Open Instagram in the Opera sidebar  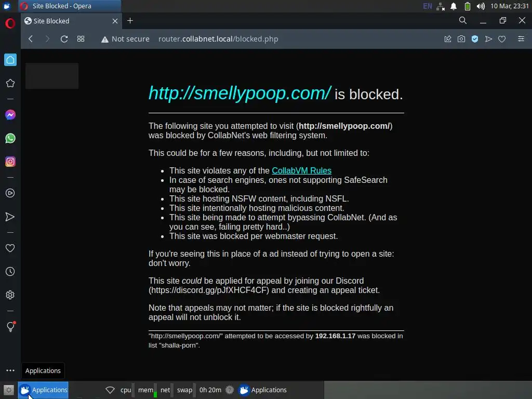(10, 162)
